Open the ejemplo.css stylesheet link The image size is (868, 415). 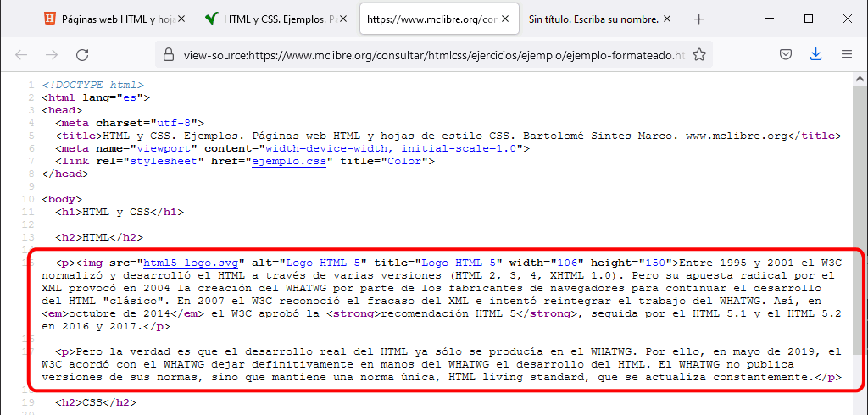click(290, 162)
